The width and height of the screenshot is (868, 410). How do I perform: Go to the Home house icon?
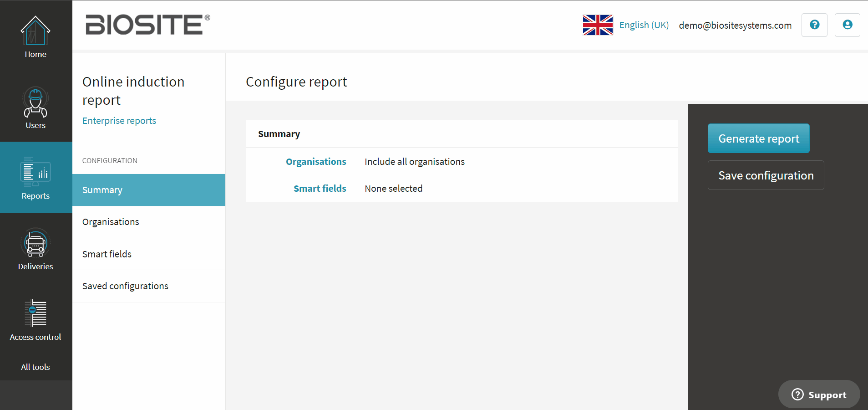(x=36, y=31)
